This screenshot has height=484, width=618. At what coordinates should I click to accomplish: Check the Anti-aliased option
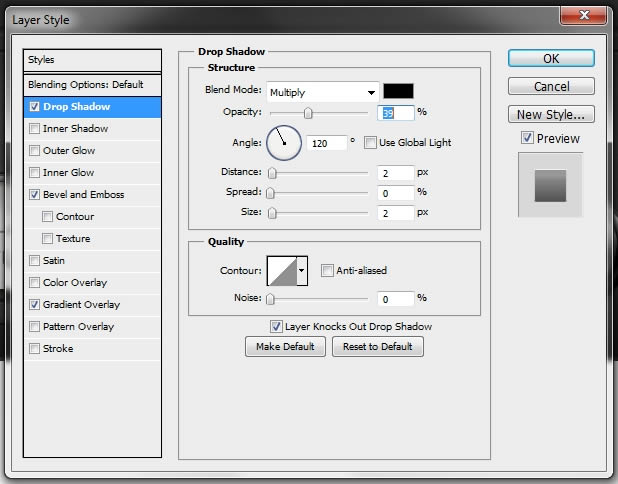coord(327,270)
